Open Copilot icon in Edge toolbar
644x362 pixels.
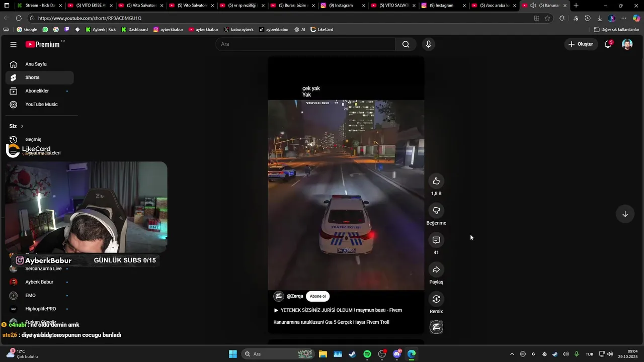636,18
